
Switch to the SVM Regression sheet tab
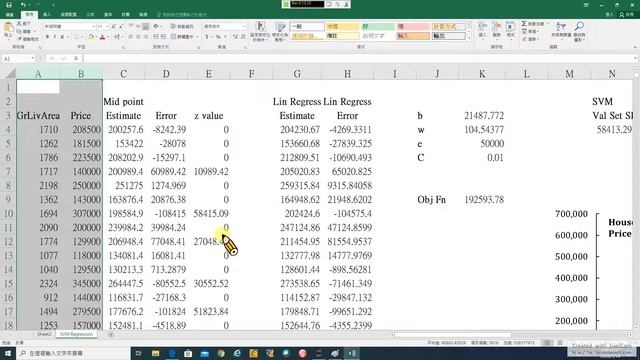[x=76, y=334]
